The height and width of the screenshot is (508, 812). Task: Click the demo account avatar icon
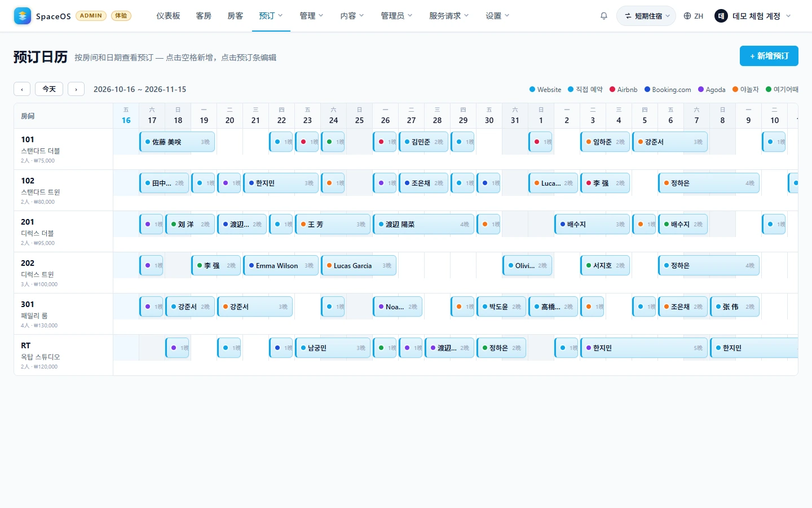pyautogui.click(x=721, y=16)
